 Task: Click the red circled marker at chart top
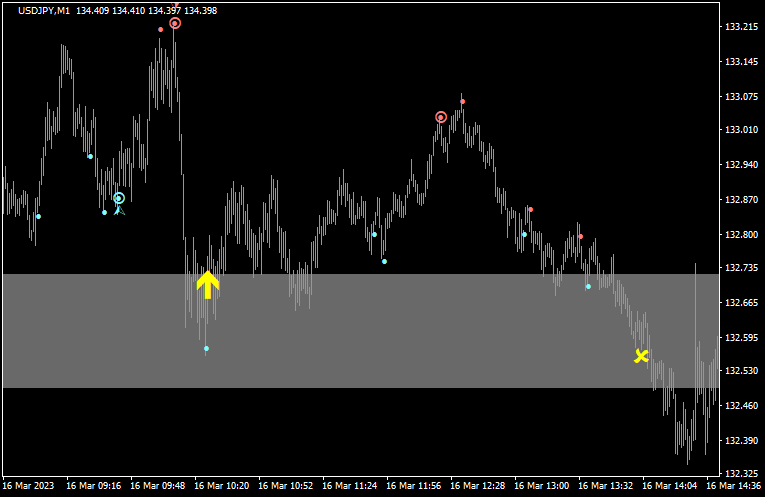(x=175, y=23)
